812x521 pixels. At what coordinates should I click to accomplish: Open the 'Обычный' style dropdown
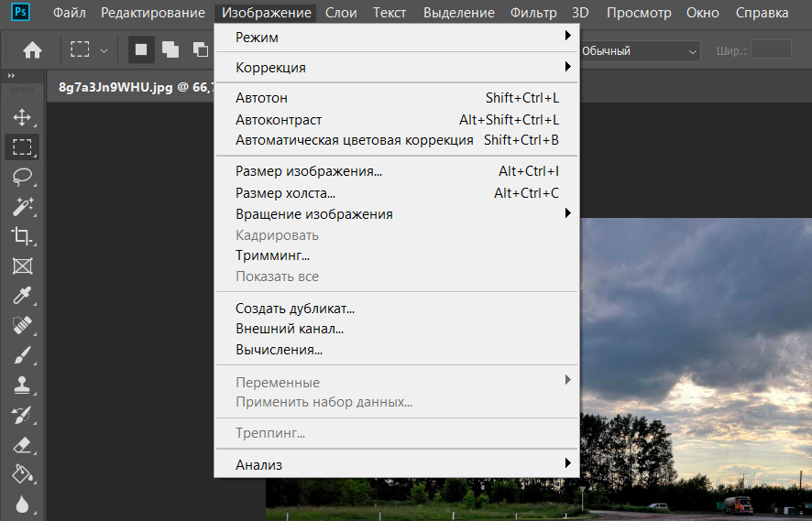pos(640,51)
